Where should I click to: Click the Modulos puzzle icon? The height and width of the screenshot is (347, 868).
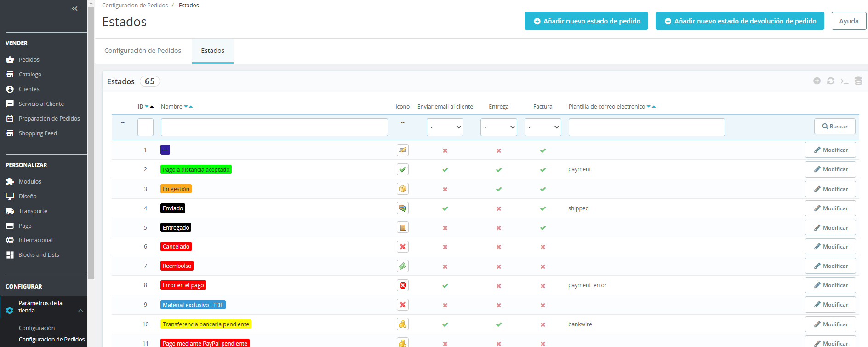click(x=10, y=182)
